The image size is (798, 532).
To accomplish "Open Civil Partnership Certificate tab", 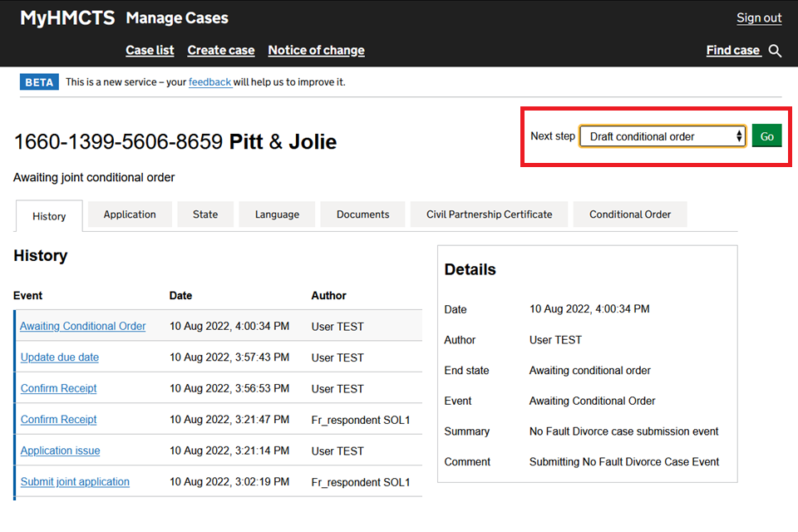I will (489, 214).
